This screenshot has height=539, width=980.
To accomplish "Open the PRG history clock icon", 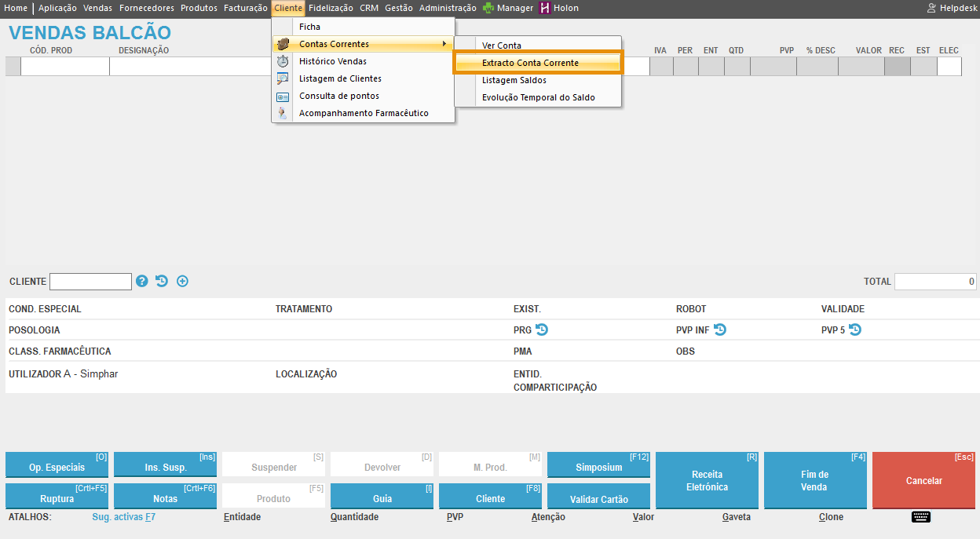I will 542,330.
